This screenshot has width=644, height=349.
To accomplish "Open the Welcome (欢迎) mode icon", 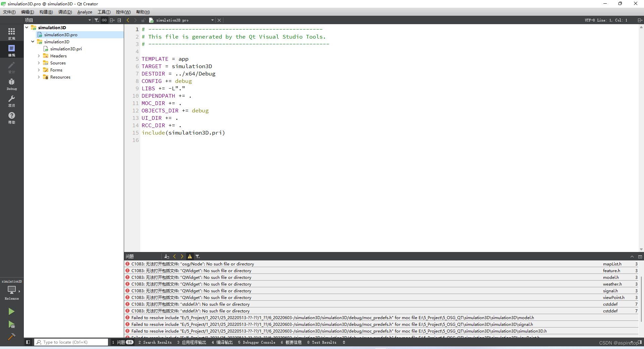I will [x=11, y=33].
